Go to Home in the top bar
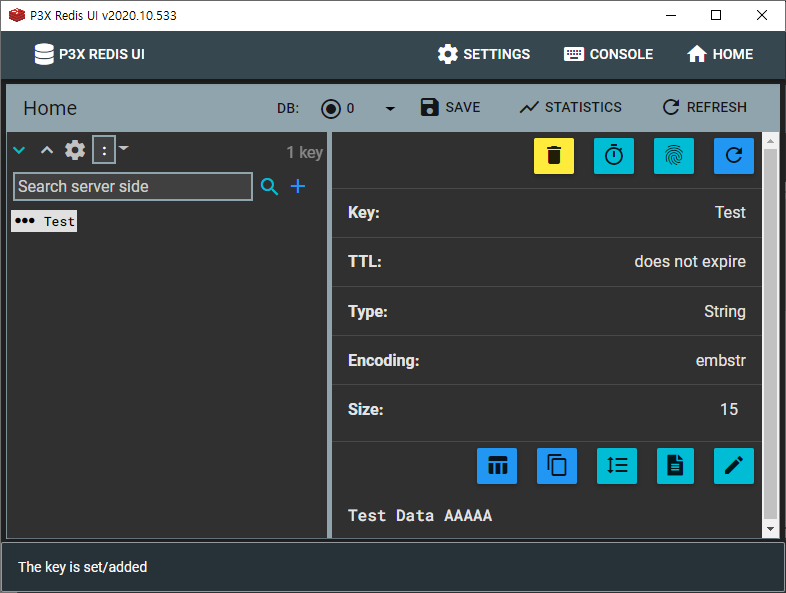Image resolution: width=786 pixels, height=593 pixels. 720,54
